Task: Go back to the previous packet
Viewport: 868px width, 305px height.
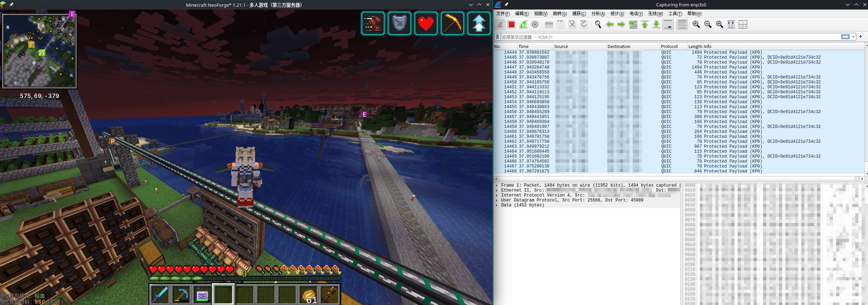Action: click(610, 24)
